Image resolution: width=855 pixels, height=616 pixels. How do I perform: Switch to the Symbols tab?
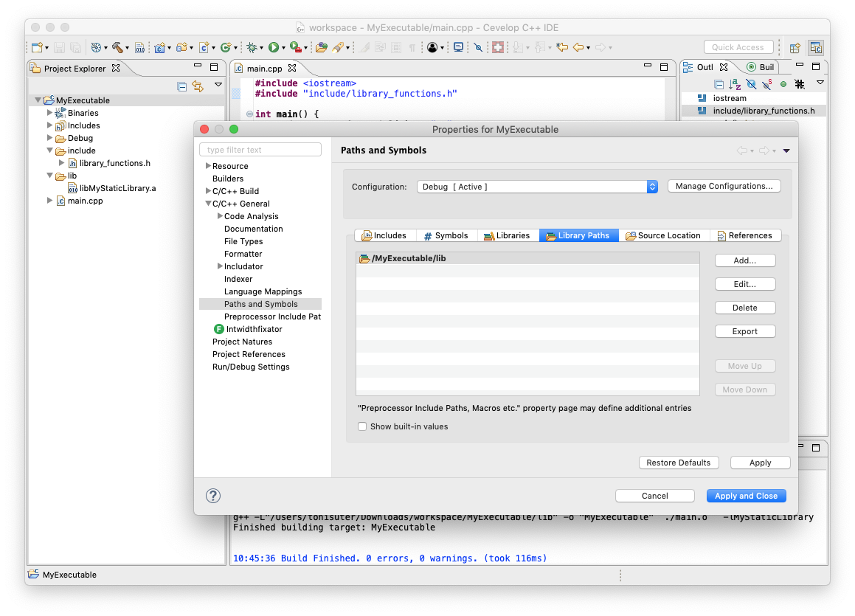point(446,235)
